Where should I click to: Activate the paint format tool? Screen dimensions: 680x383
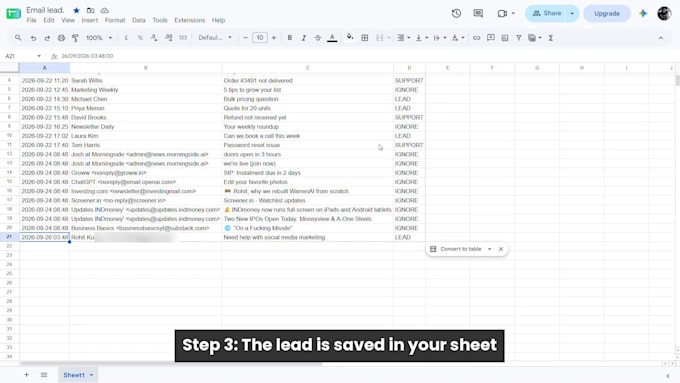coord(75,38)
